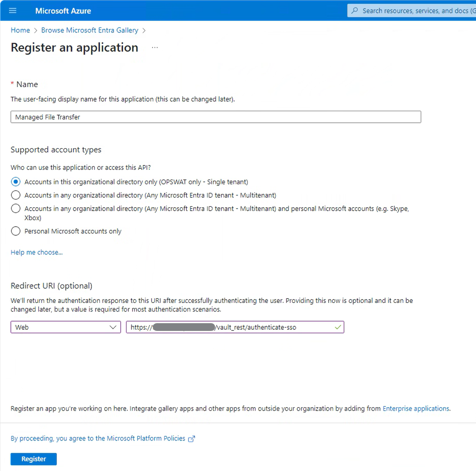Go to the Home breadcrumb
The image size is (476, 471).
20,30
